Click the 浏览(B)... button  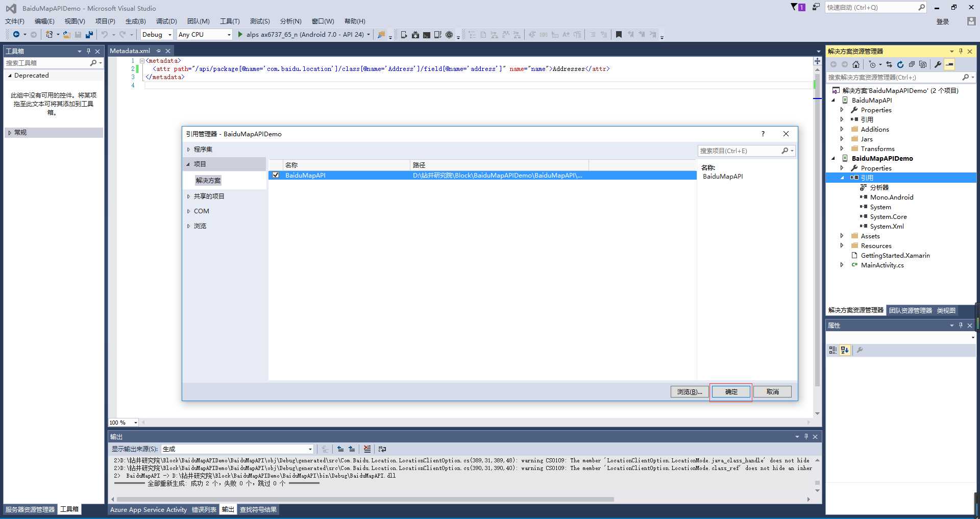pyautogui.click(x=690, y=392)
